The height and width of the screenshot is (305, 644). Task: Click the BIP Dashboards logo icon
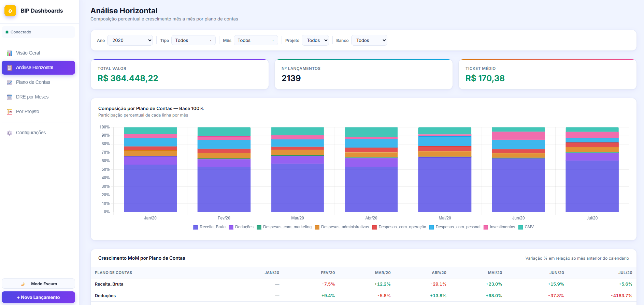click(10, 11)
